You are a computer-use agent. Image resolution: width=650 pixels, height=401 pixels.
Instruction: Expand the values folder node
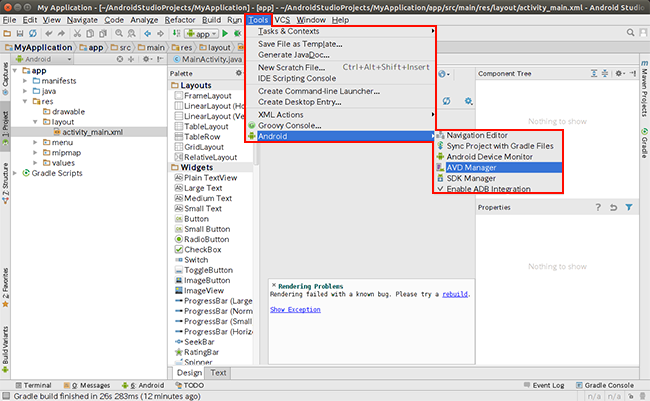point(35,163)
